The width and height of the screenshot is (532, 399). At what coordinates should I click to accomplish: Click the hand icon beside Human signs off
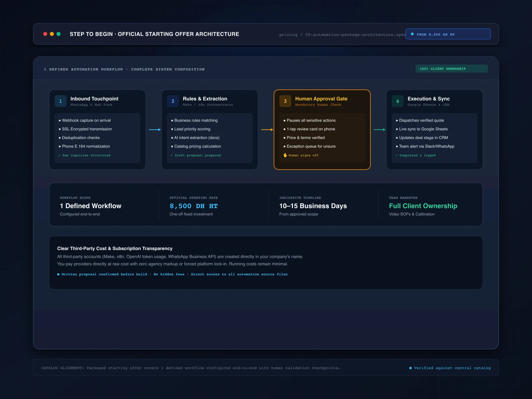[285, 155]
